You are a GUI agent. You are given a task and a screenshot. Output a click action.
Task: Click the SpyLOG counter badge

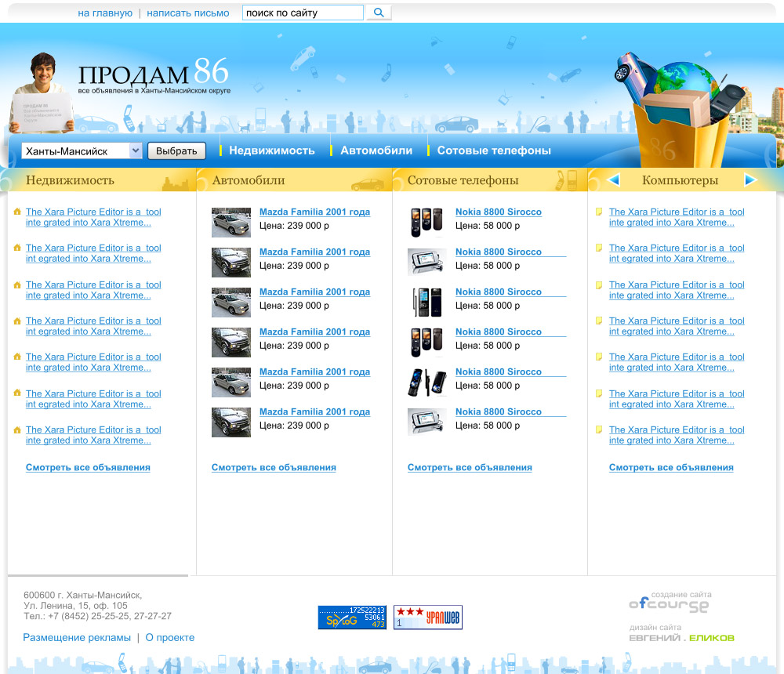tap(352, 617)
